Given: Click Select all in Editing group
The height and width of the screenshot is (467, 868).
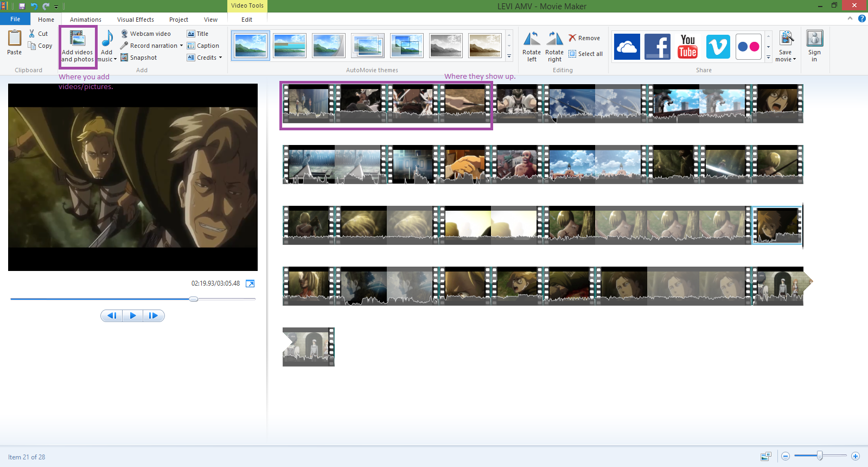Looking at the screenshot, I should point(585,54).
